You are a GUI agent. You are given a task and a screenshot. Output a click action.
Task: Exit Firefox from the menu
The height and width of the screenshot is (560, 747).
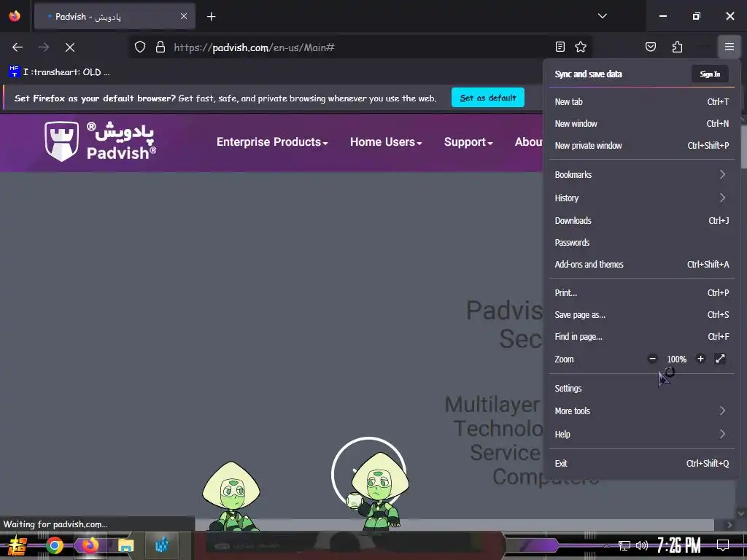[x=641, y=463]
